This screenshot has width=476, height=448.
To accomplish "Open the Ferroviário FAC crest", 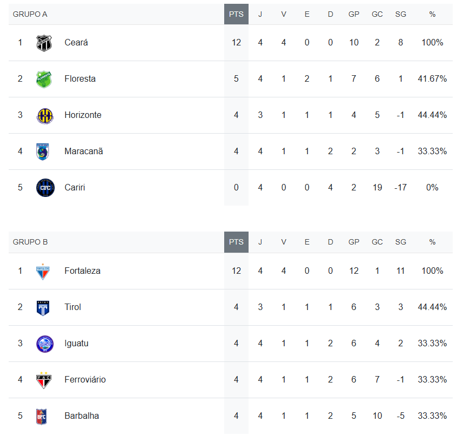I will tap(44, 380).
